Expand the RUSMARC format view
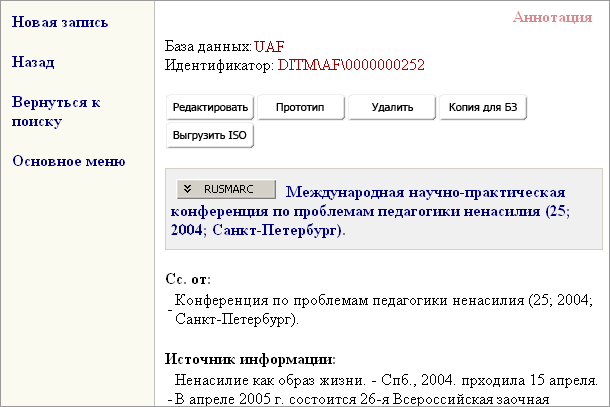 (x=225, y=189)
